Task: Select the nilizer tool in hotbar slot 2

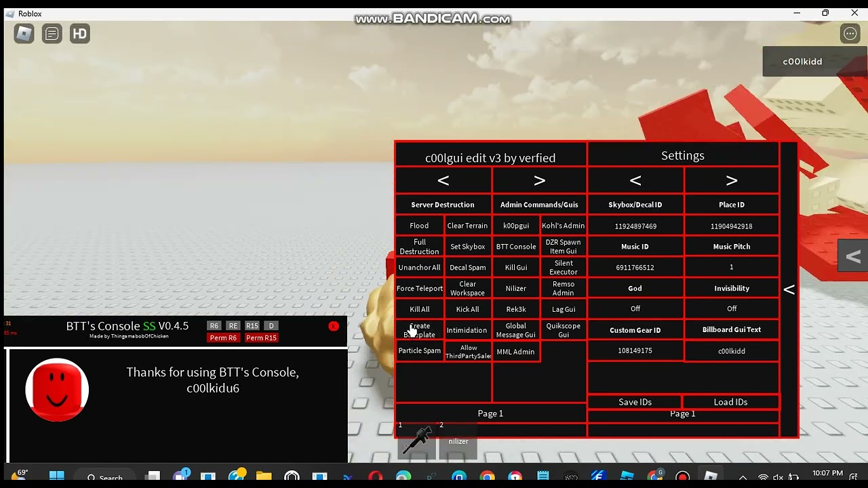Action: pyautogui.click(x=458, y=441)
